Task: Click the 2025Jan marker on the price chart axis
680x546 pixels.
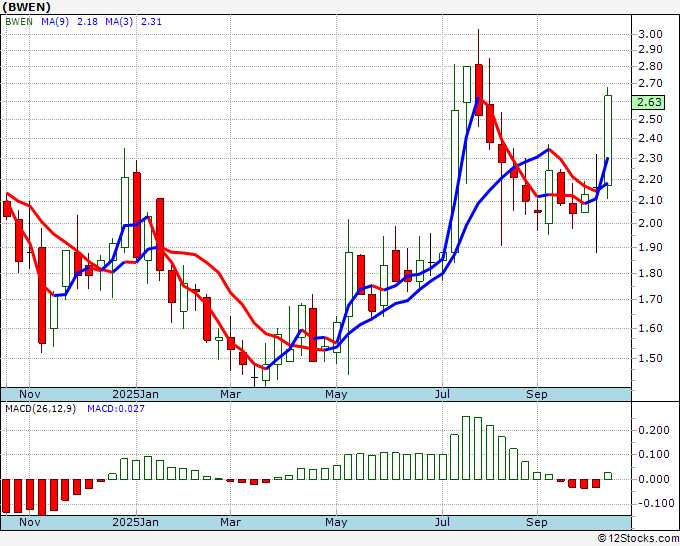Action: [x=134, y=394]
